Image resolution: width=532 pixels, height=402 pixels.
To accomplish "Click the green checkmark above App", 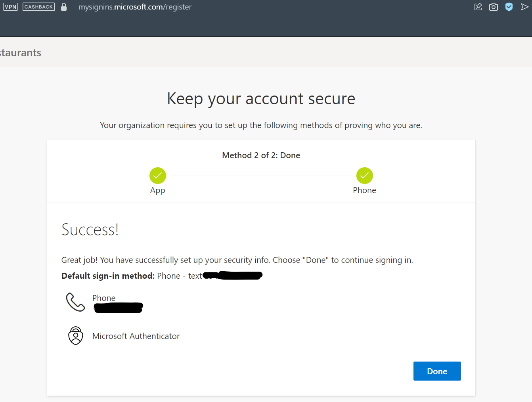I will [158, 176].
